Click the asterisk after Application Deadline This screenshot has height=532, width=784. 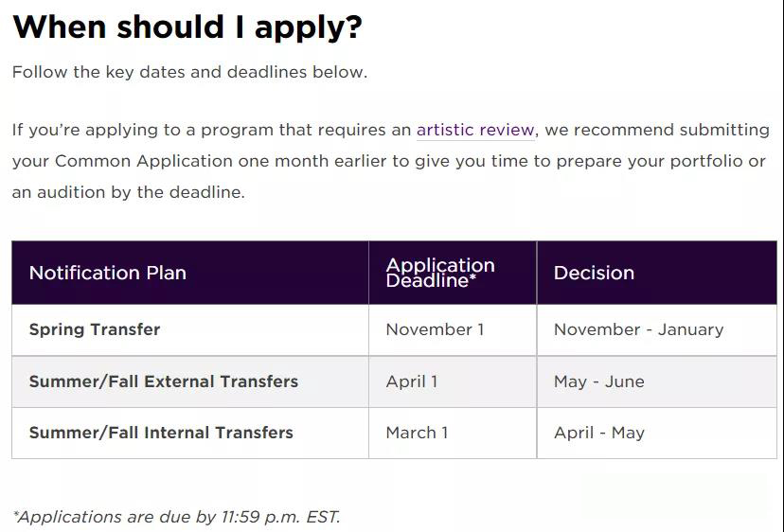coord(473,276)
